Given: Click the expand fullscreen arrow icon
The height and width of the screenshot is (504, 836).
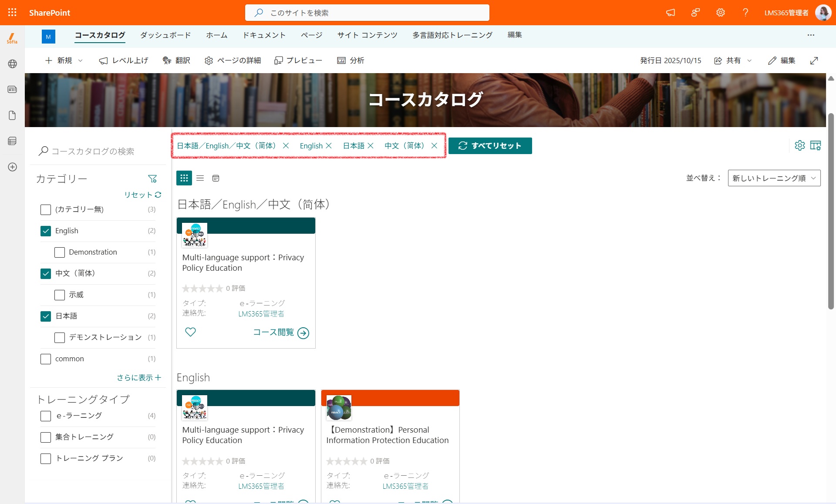Looking at the screenshot, I should coord(814,60).
